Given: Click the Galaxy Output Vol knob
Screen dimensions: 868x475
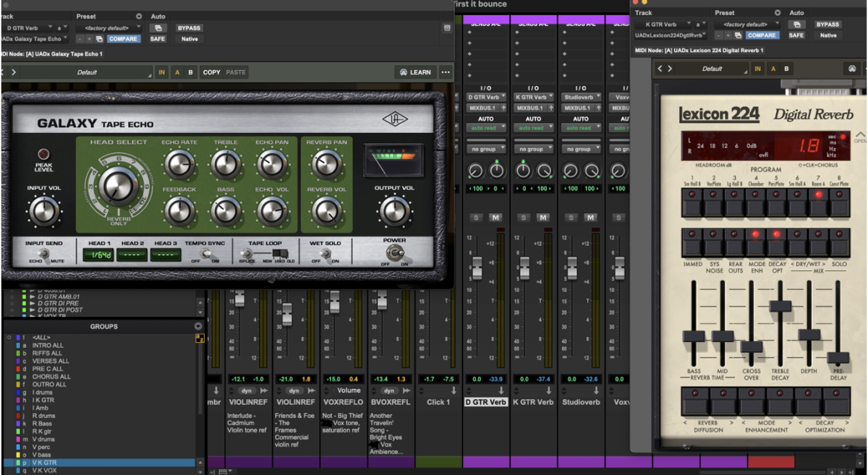Looking at the screenshot, I should (394, 210).
